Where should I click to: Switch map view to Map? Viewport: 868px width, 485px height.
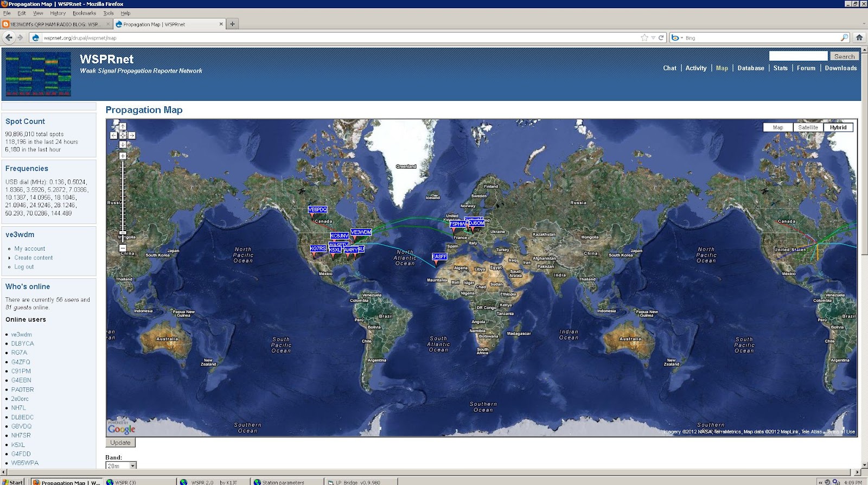click(778, 127)
